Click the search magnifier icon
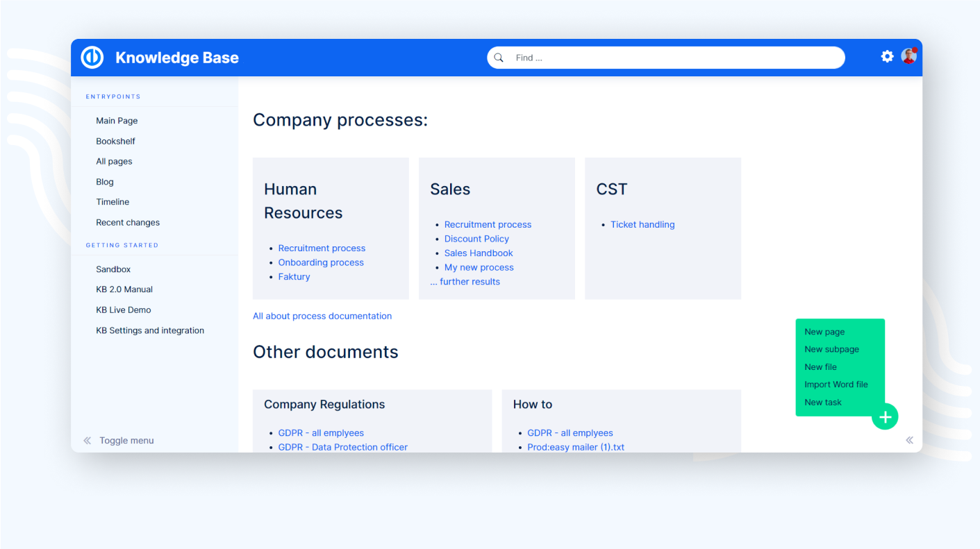The height and width of the screenshot is (549, 980). (499, 58)
